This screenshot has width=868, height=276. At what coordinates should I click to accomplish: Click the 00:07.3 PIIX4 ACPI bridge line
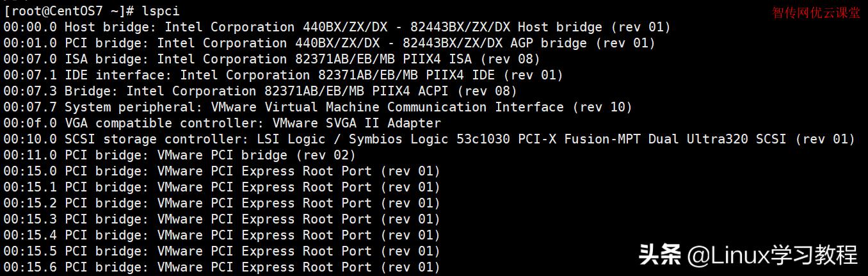click(x=260, y=92)
